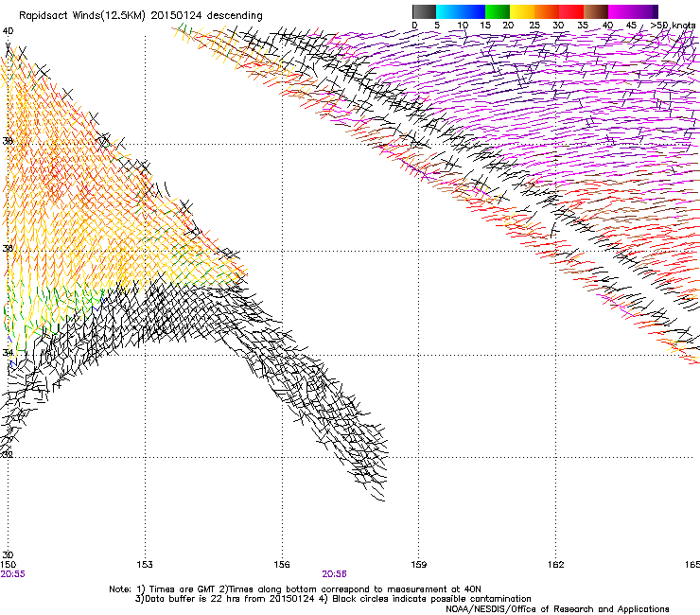Image resolution: width=700 pixels, height=615 pixels.
Task: Click the purple time stamp '20:58'
Action: [x=334, y=574]
